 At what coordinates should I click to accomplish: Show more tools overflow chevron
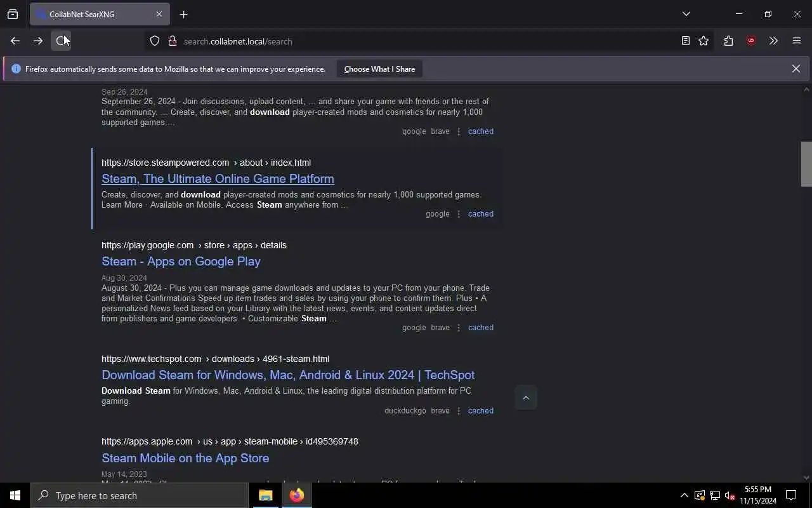[773, 41]
